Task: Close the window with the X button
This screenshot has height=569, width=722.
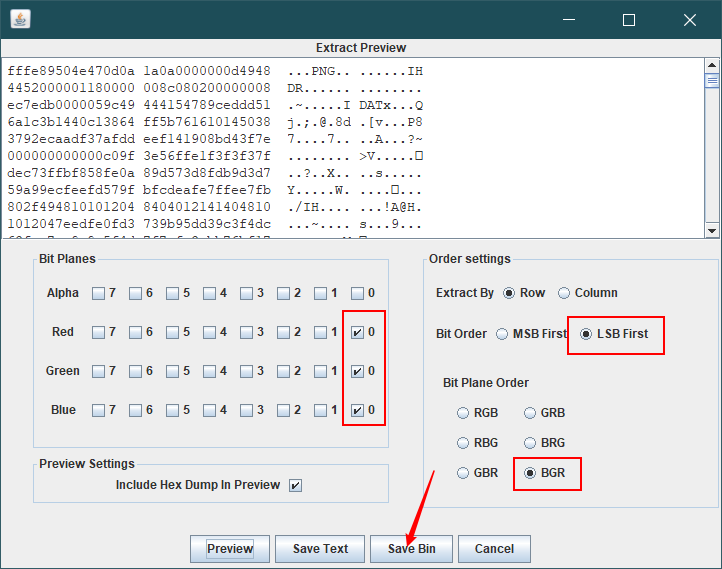Action: click(690, 20)
